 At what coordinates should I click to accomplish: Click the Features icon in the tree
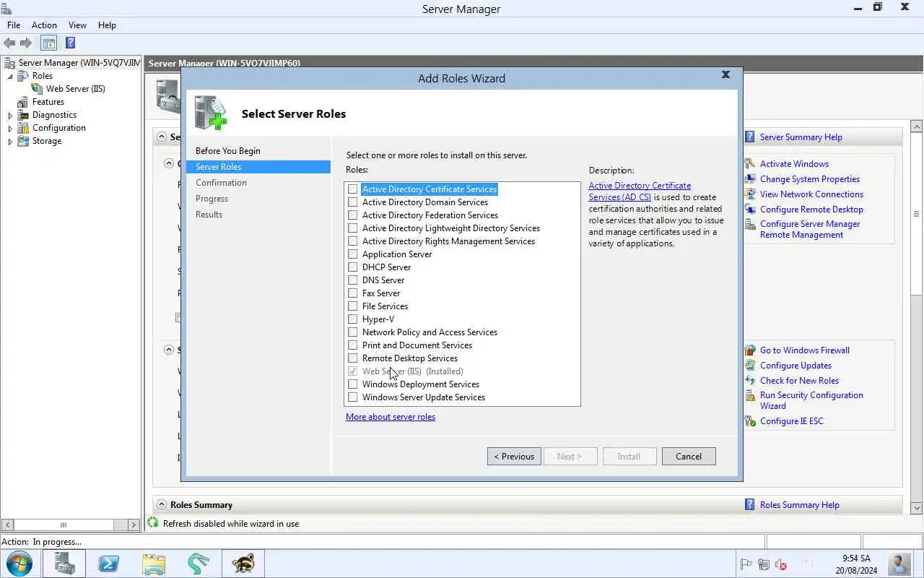[23, 102]
